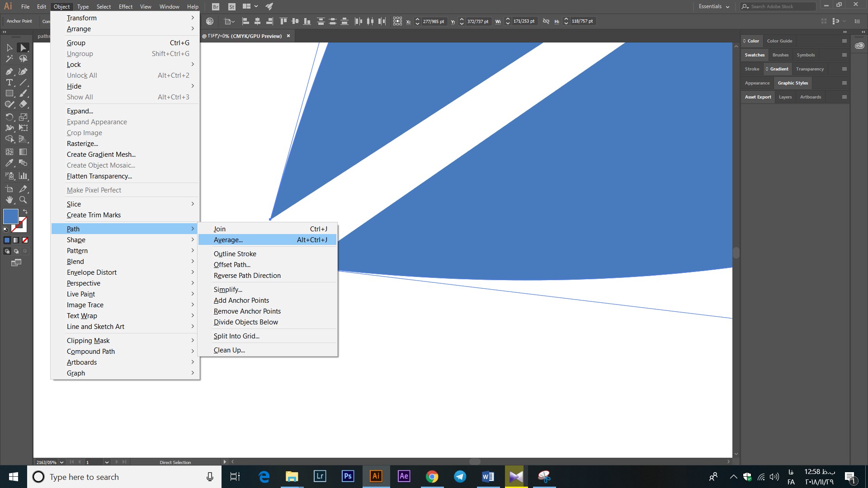Viewport: 868px width, 488px height.
Task: Toggle constrain width and height proportions
Action: pyautogui.click(x=546, y=21)
